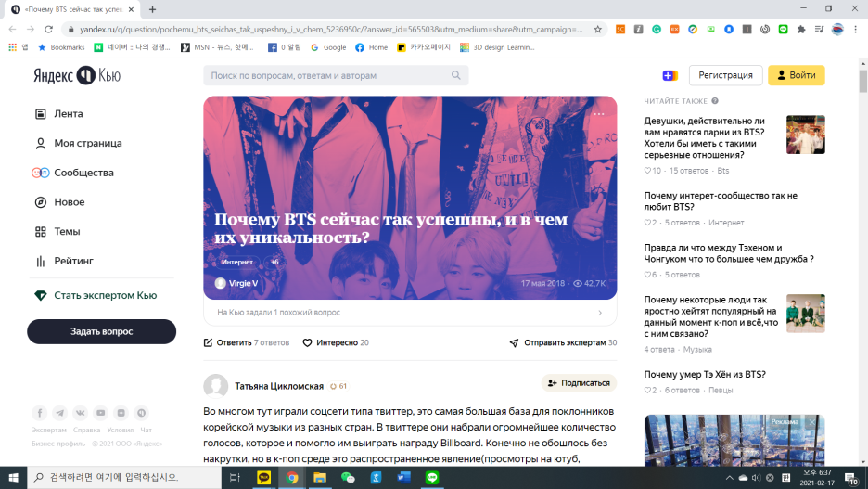Open Татьяна Цикломская's avatar
The width and height of the screenshot is (868, 489).
coord(215,386)
